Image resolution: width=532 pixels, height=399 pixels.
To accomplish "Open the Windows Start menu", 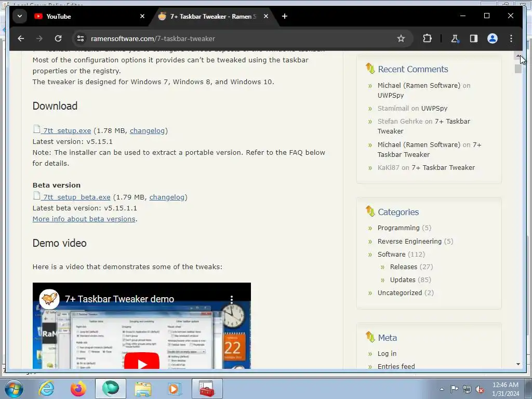I will pyautogui.click(x=14, y=389).
